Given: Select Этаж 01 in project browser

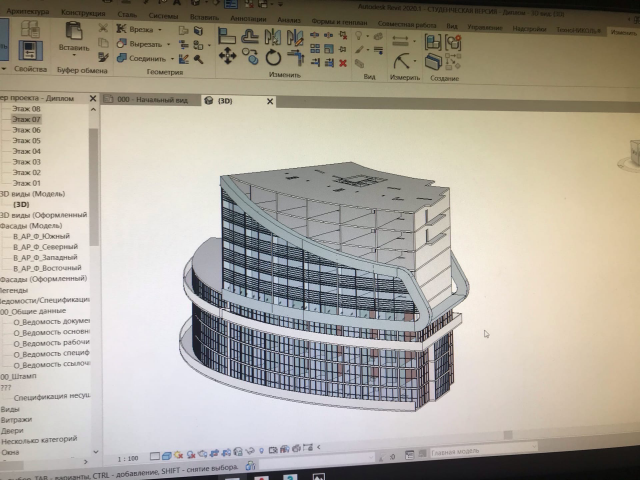Looking at the screenshot, I should coord(27,183).
